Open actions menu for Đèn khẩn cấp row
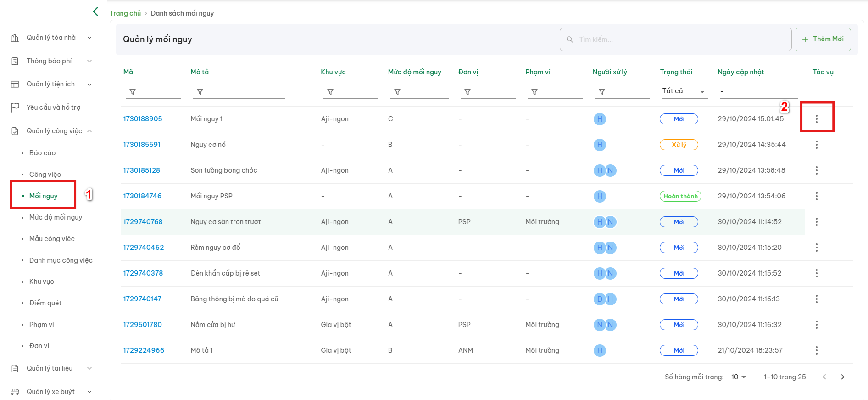The image size is (868, 400). click(x=817, y=273)
